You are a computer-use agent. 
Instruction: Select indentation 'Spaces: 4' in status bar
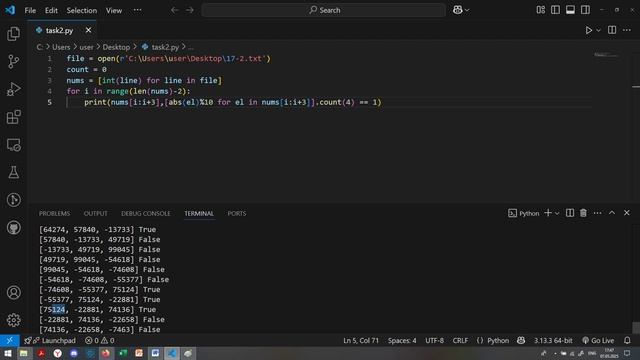click(x=402, y=340)
